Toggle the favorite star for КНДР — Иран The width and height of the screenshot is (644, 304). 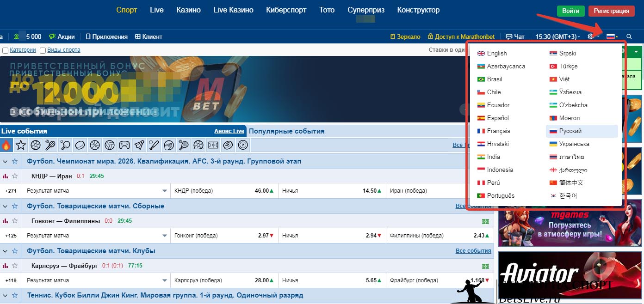15,176
